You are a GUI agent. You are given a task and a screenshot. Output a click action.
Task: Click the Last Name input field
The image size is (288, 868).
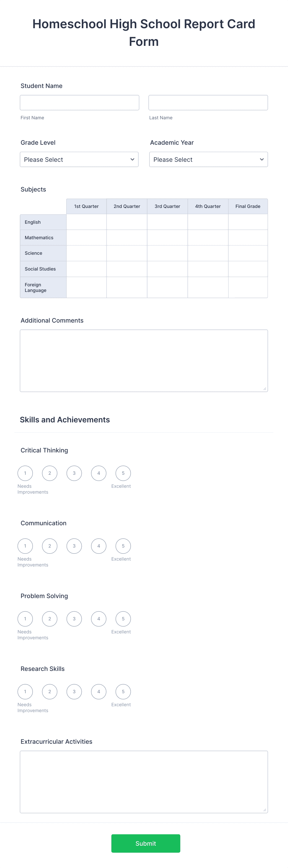[208, 103]
